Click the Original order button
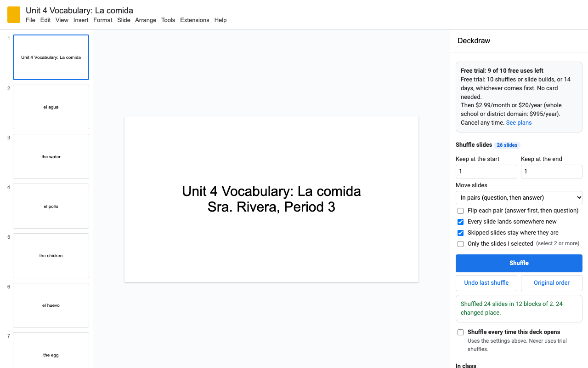Screen dimensions: 588x368 [552, 283]
